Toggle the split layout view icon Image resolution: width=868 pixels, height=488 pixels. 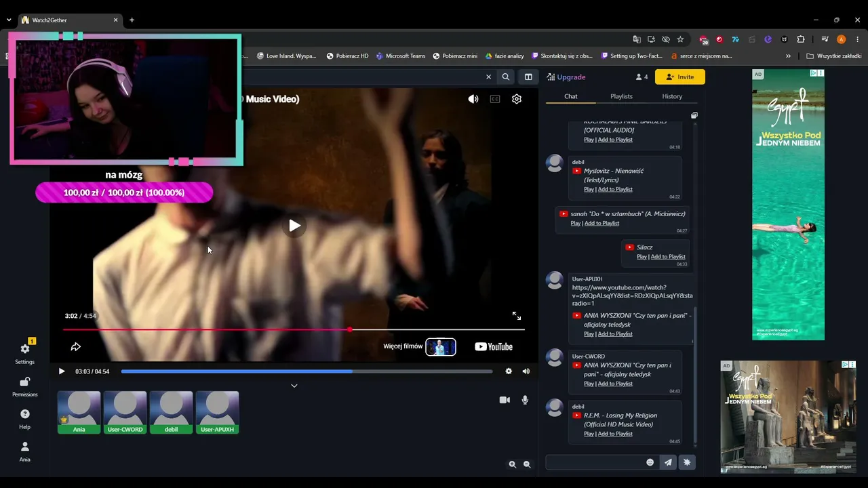coord(528,77)
